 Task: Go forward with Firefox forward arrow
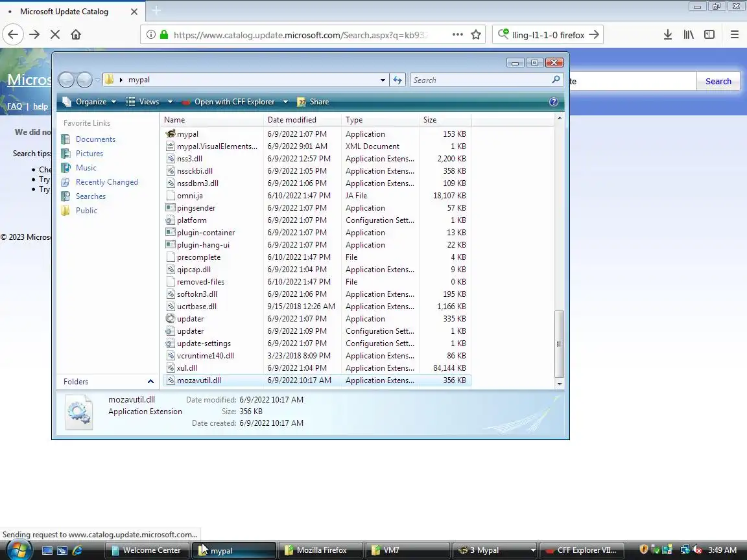[34, 34]
